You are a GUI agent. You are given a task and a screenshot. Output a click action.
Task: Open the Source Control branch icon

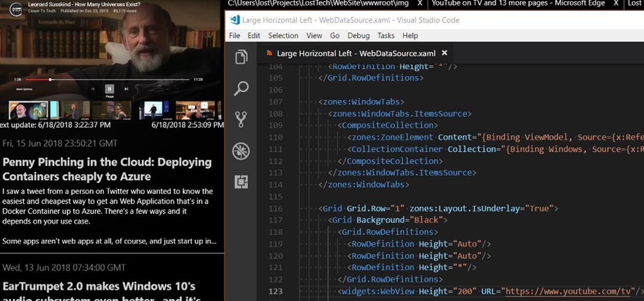241,119
